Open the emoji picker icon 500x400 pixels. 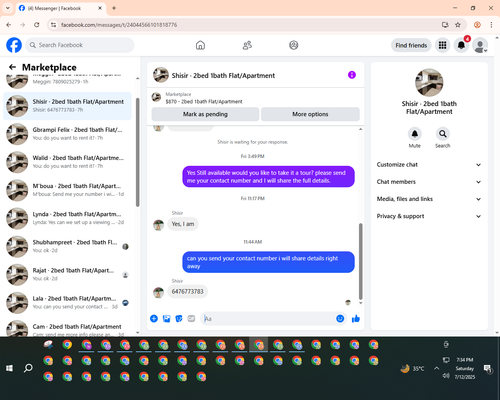click(340, 319)
